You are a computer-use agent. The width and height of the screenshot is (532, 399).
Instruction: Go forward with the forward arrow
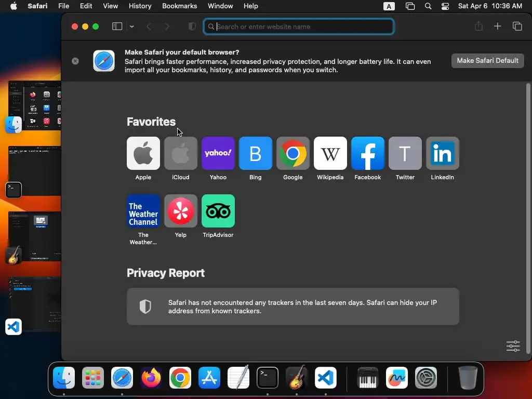[x=167, y=26]
